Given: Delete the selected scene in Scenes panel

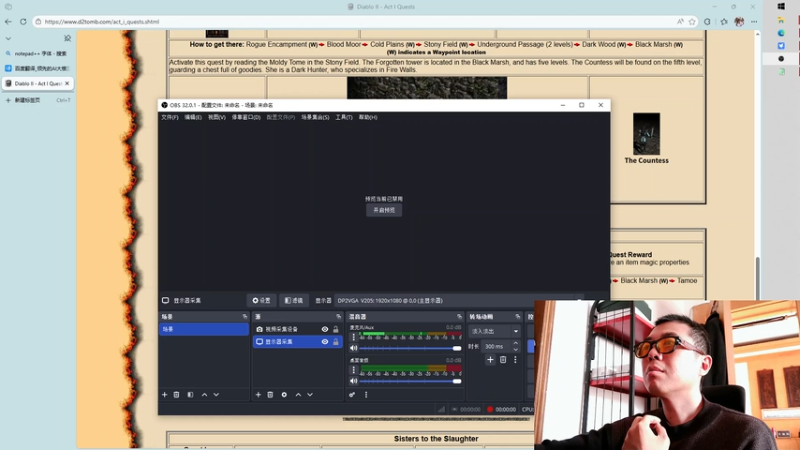Looking at the screenshot, I should pyautogui.click(x=177, y=394).
